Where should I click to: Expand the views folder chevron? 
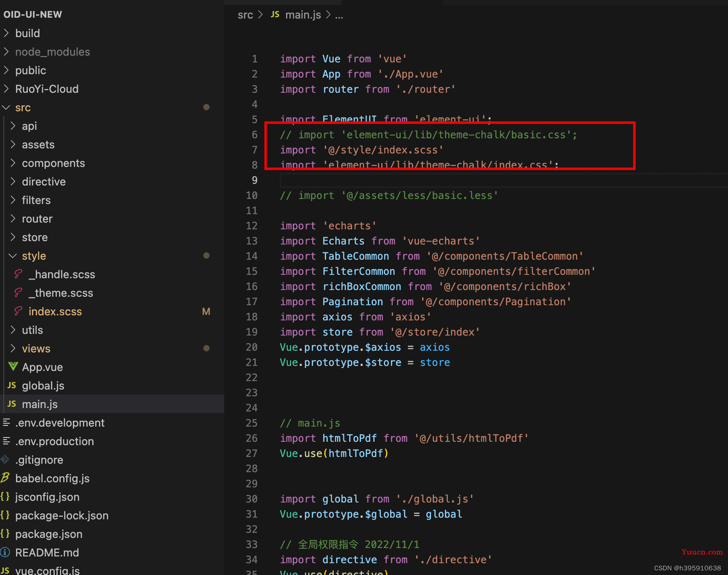click(x=13, y=348)
